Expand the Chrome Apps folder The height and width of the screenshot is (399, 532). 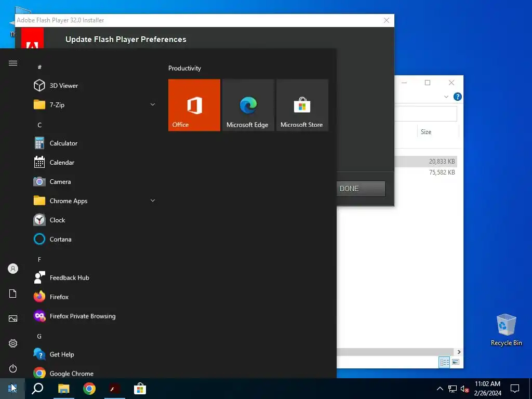tap(153, 201)
